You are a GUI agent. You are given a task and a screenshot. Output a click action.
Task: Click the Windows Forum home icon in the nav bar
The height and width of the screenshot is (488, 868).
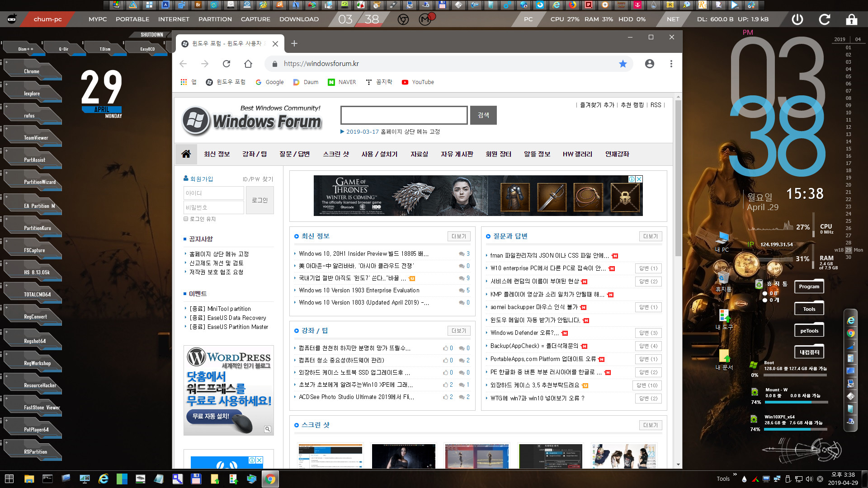(186, 154)
